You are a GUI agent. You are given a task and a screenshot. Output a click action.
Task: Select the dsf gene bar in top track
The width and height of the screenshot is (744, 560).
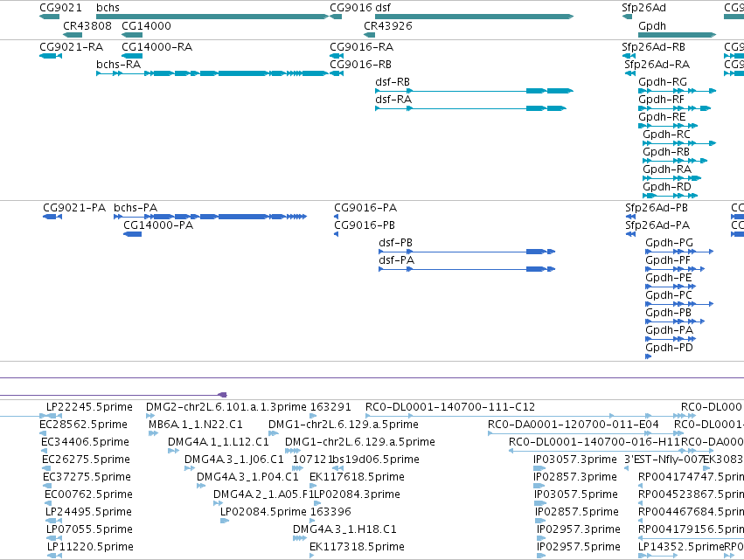point(474,17)
